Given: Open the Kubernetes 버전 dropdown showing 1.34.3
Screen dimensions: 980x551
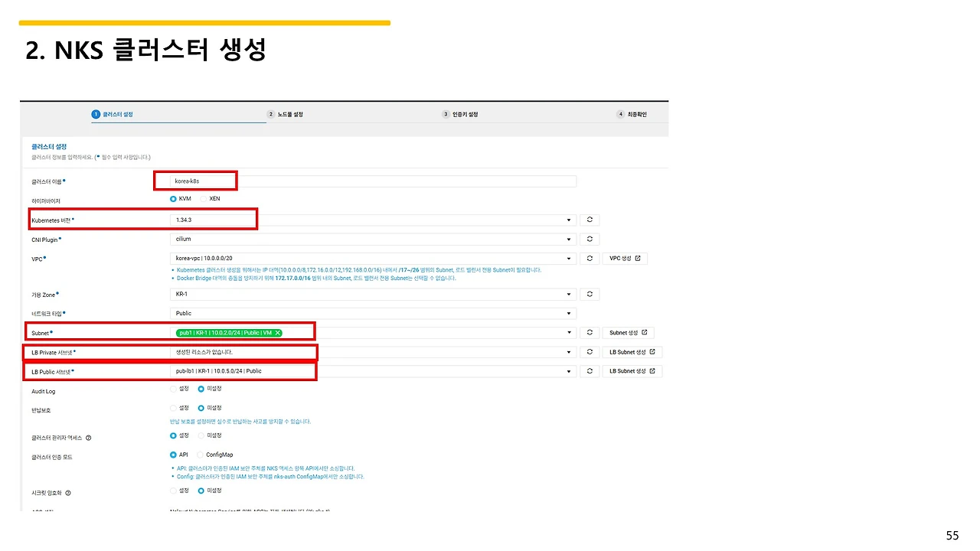Looking at the screenshot, I should 372,220.
